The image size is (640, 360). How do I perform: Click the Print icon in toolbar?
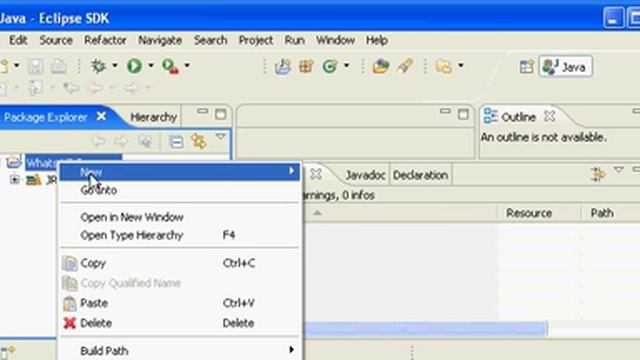click(58, 67)
